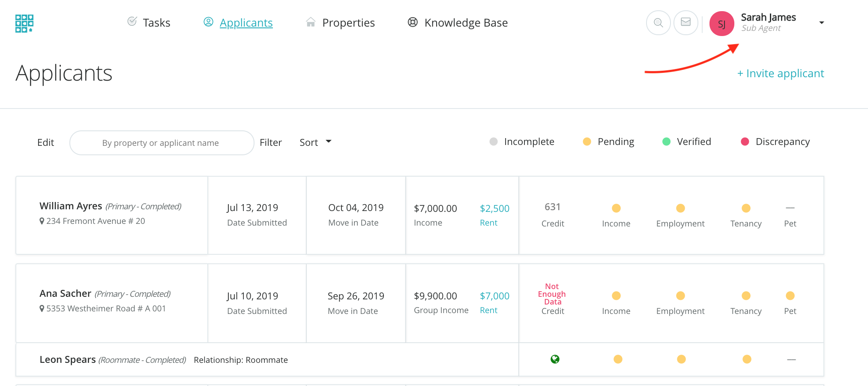Switch to the Knowledge Base tab
The width and height of the screenshot is (868, 386).
(x=458, y=23)
